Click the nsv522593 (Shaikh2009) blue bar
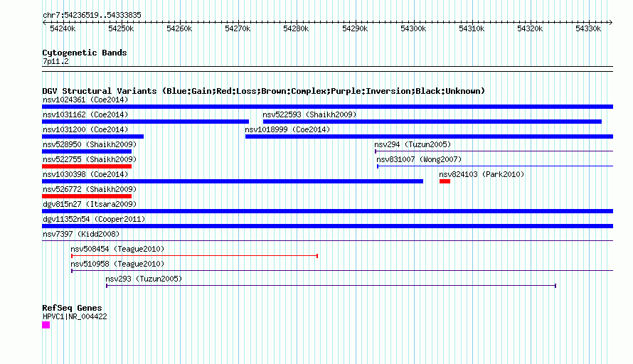Viewport: 633px width, 364px height. pyautogui.click(x=432, y=122)
